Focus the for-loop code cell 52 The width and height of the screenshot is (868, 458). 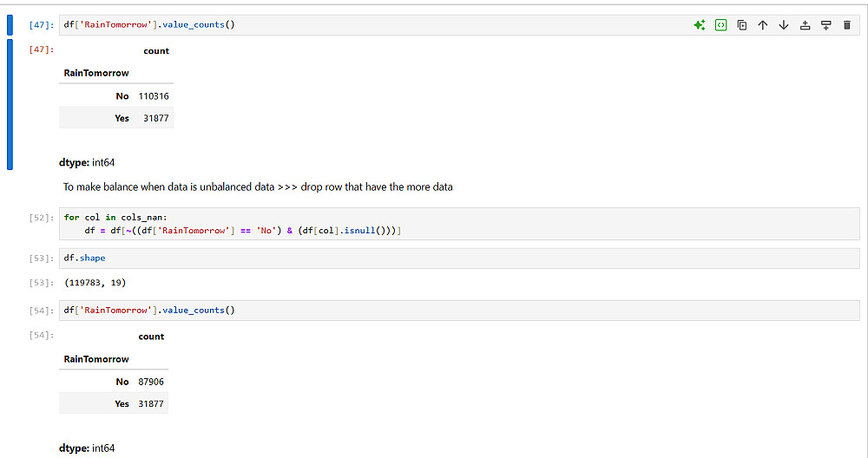pyautogui.click(x=434, y=224)
